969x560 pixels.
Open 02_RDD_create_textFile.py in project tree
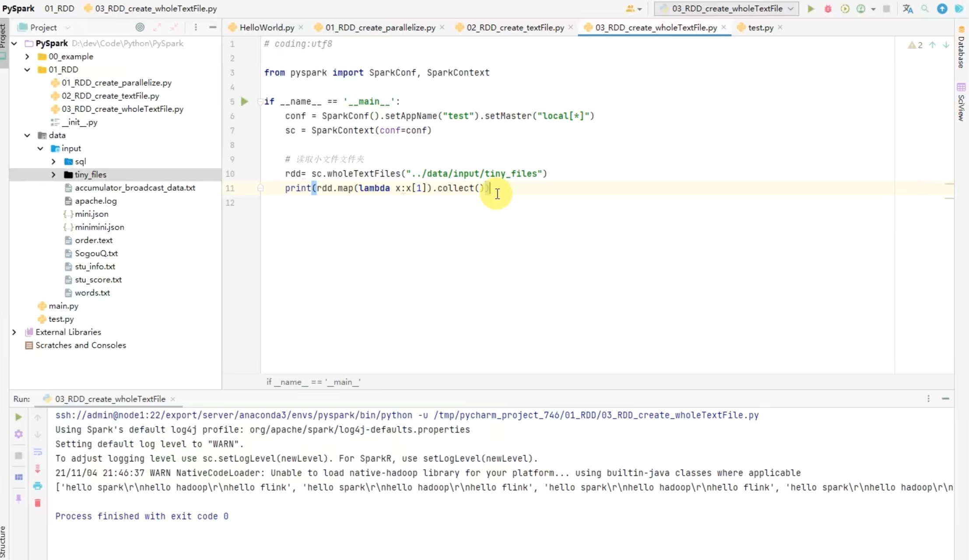(110, 96)
